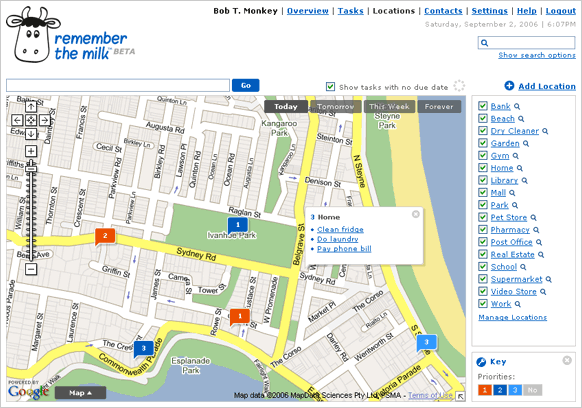Select the This Week time filter tab
This screenshot has width=582, height=408.
(x=389, y=107)
